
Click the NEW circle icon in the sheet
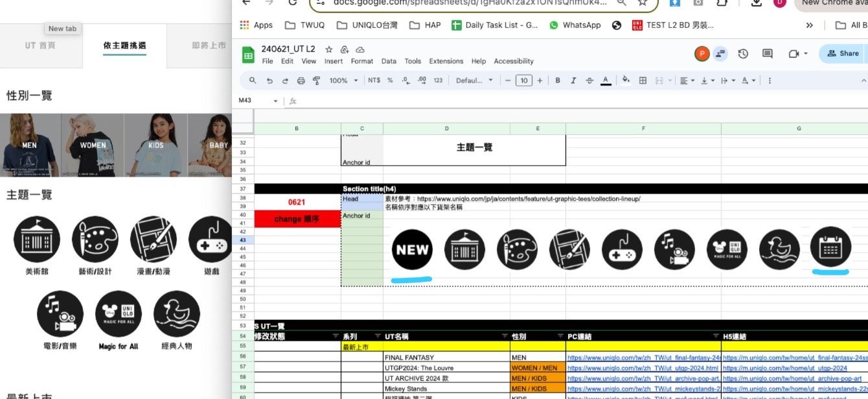412,249
